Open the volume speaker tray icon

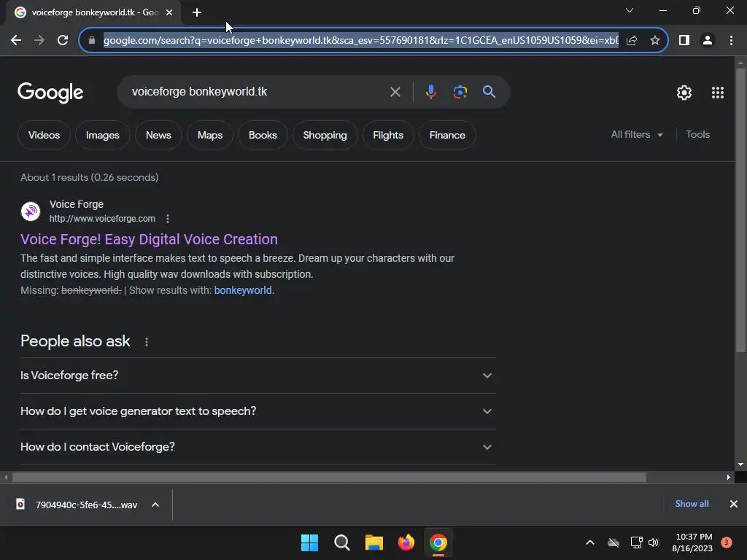point(654,542)
